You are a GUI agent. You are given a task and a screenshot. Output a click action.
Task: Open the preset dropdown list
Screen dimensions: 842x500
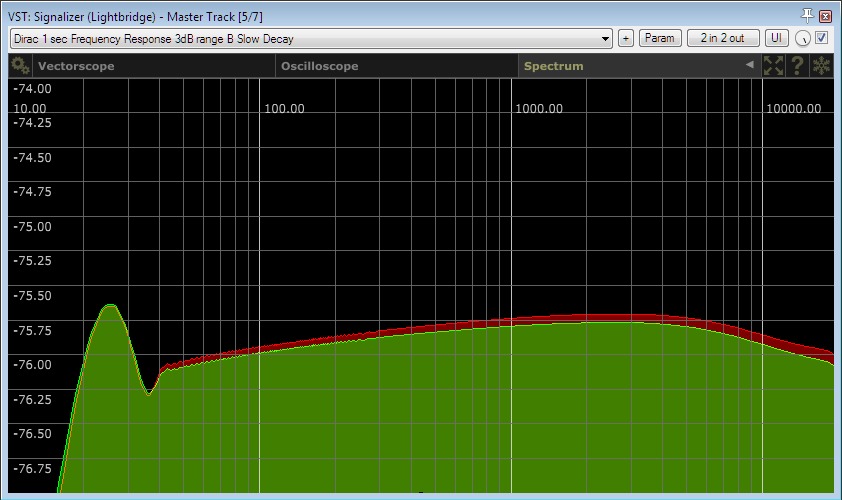coord(310,39)
